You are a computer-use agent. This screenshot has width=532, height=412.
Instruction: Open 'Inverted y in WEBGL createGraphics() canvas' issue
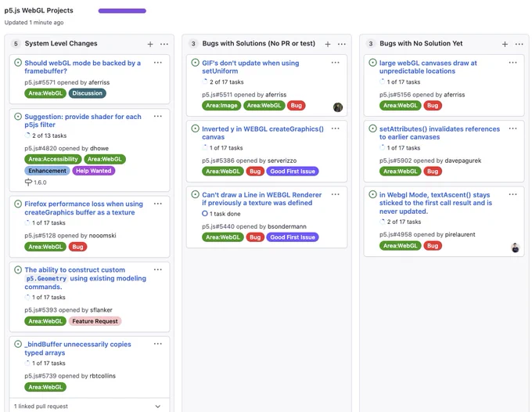click(263, 133)
